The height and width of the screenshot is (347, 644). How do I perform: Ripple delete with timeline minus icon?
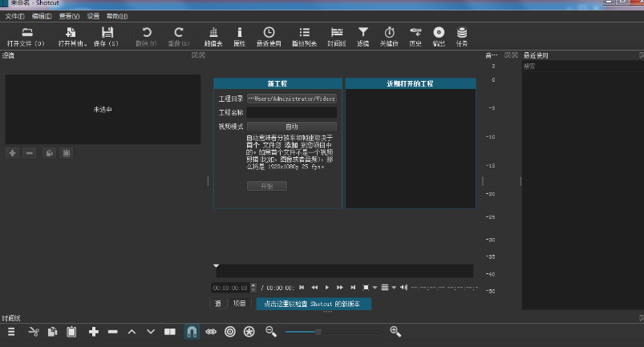click(113, 332)
